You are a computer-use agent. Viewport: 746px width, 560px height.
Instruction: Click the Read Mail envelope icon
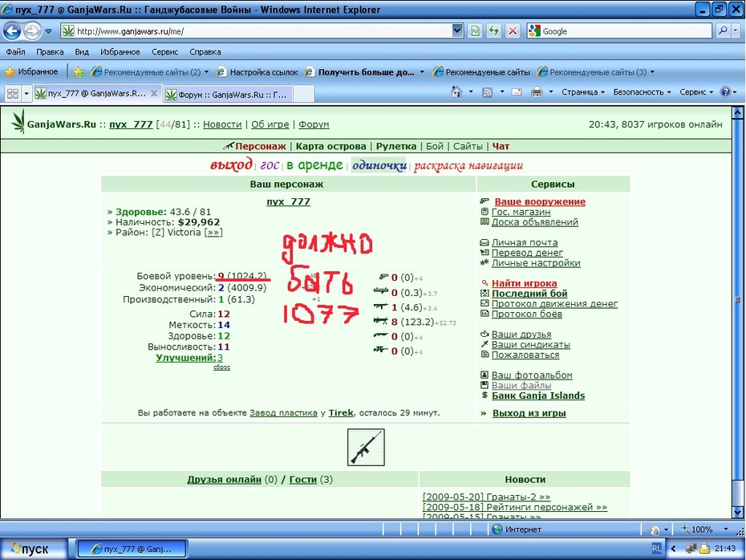tap(517, 91)
